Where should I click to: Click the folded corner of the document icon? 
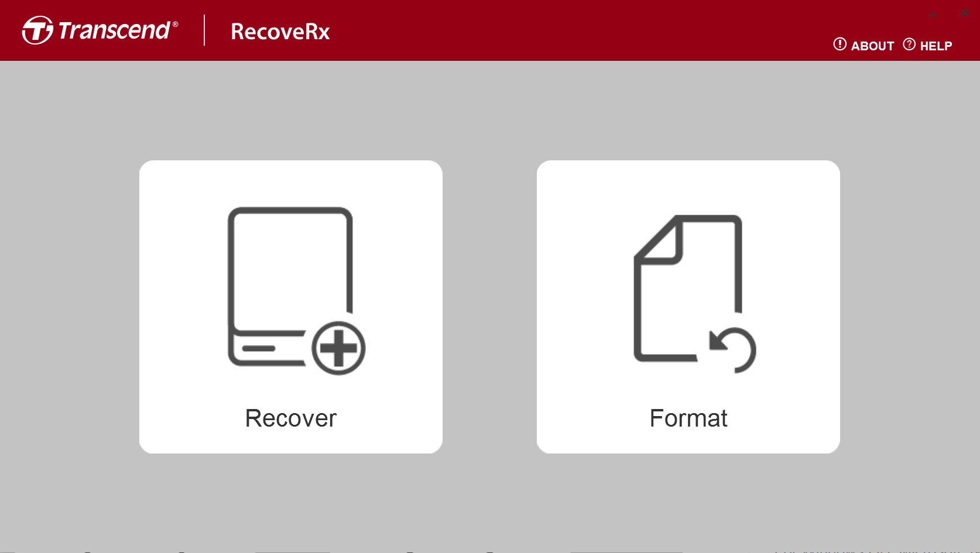tap(660, 240)
